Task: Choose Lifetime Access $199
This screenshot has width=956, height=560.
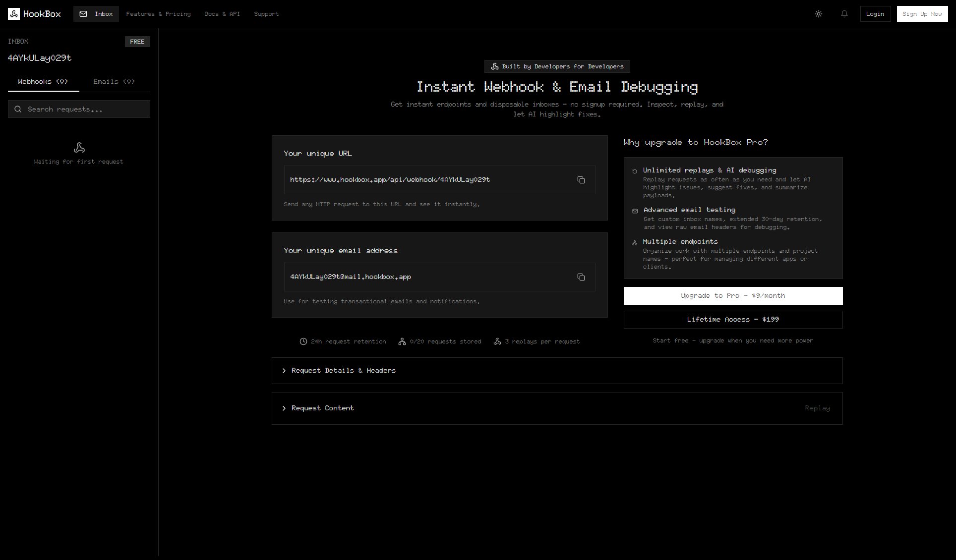Action: (733, 320)
